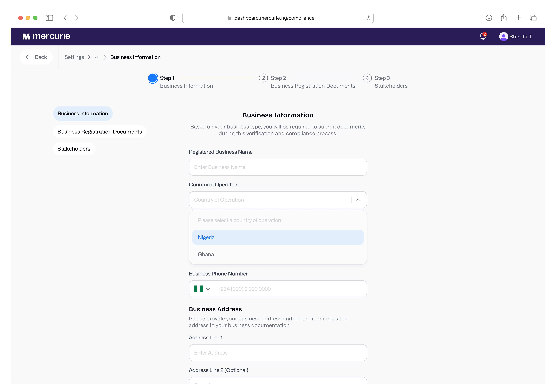Click the breadcrumb ellipsis
The height and width of the screenshot is (392, 556).
point(97,57)
